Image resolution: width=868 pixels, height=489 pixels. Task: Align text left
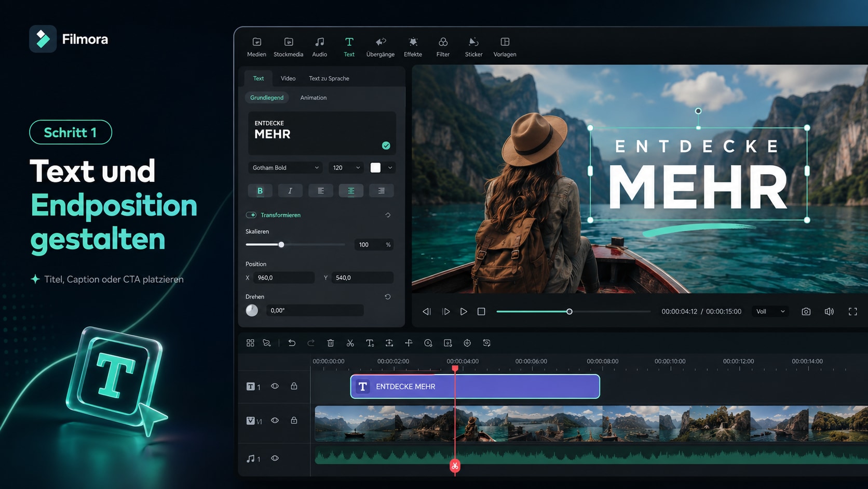pyautogui.click(x=321, y=191)
